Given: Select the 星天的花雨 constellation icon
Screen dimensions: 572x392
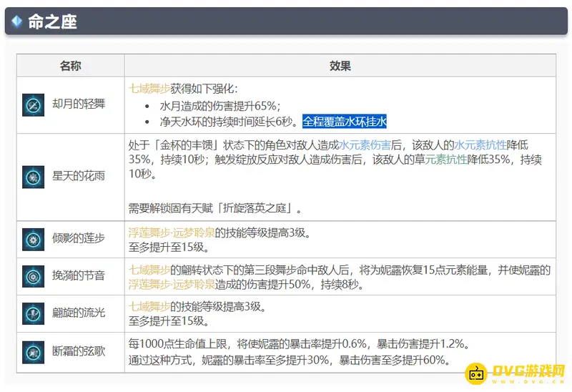Looking at the screenshot, I should point(31,176).
